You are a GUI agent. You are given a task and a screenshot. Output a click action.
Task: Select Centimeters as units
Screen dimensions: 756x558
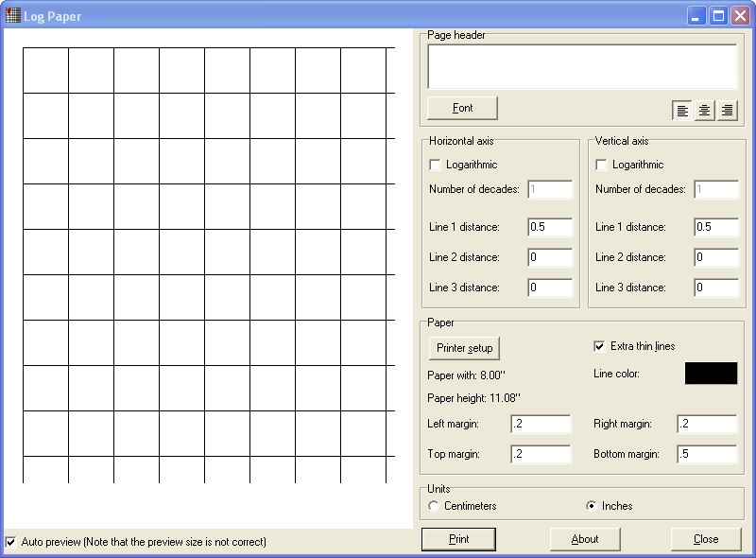(x=434, y=506)
